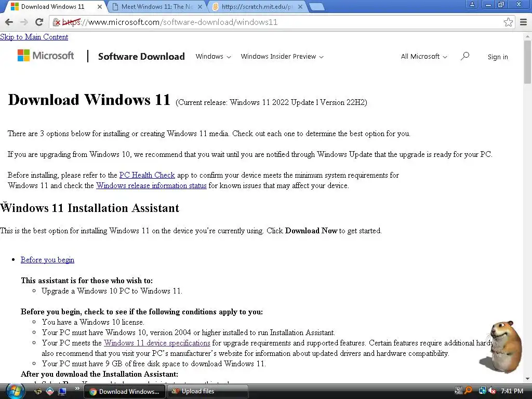Expand the Windows Insider Preview dropdown
The image size is (532, 399).
click(282, 56)
